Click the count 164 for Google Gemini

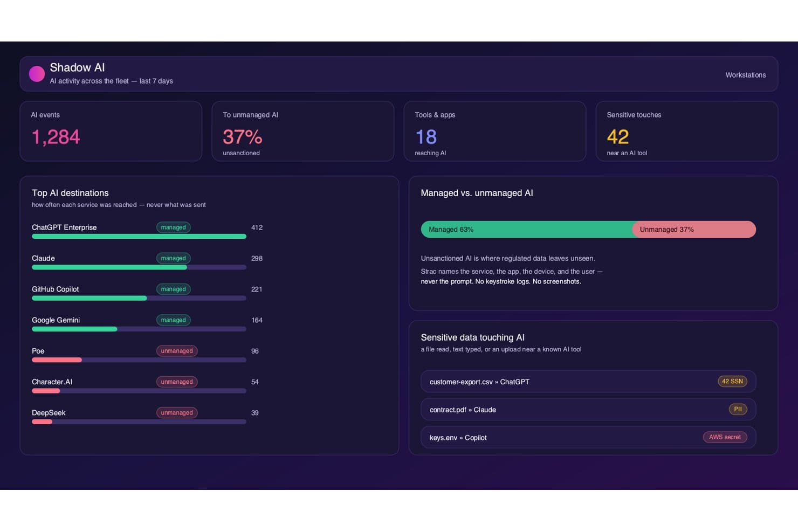pos(257,320)
